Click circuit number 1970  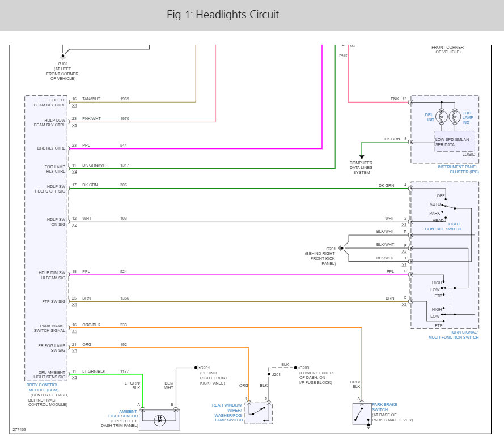pyautogui.click(x=125, y=119)
